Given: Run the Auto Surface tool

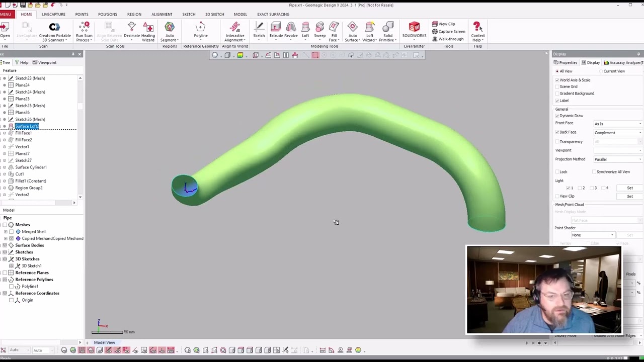Looking at the screenshot, I should [353, 31].
